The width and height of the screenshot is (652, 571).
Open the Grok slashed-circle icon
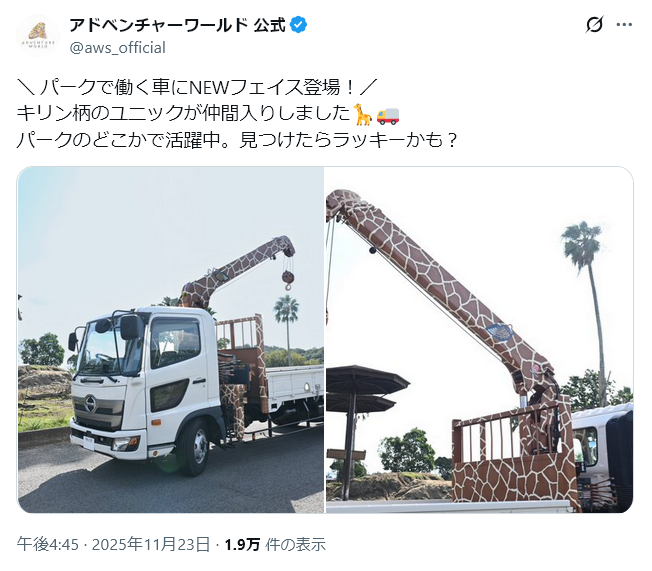coord(594,25)
